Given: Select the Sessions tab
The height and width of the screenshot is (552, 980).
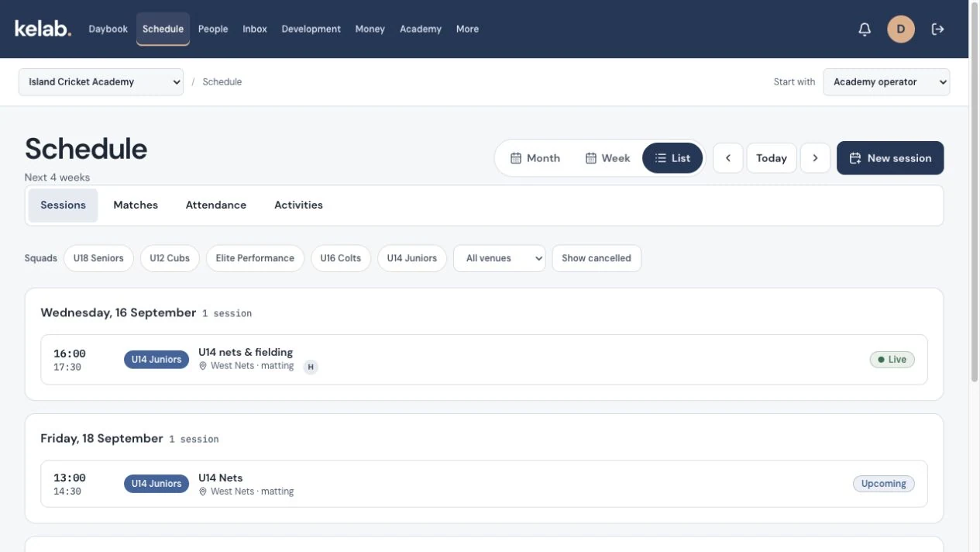Looking at the screenshot, I should (64, 205).
